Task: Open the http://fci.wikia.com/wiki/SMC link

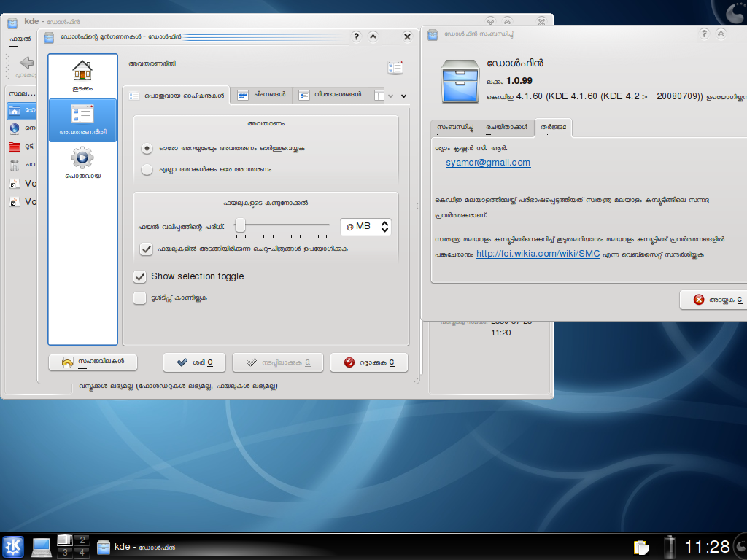Action: [538, 254]
